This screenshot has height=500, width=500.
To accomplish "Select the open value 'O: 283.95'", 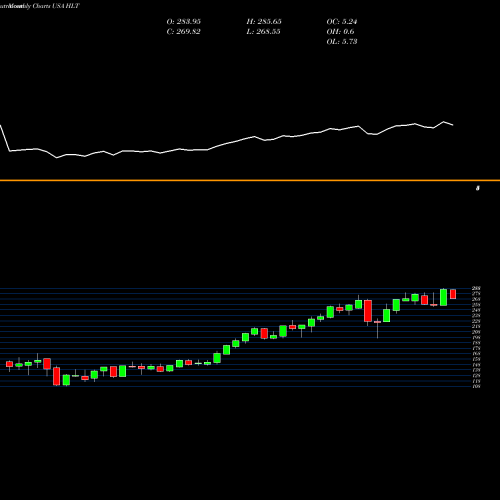I will click(x=184, y=22).
